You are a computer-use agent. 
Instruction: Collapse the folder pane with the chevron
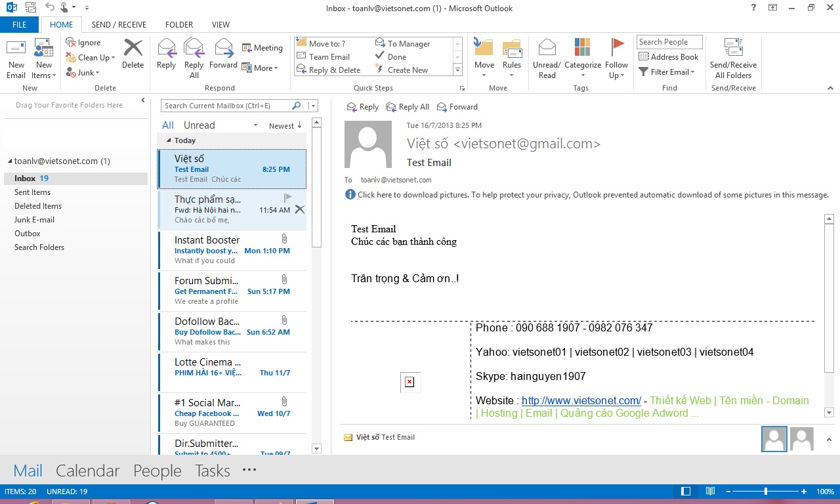click(x=143, y=100)
